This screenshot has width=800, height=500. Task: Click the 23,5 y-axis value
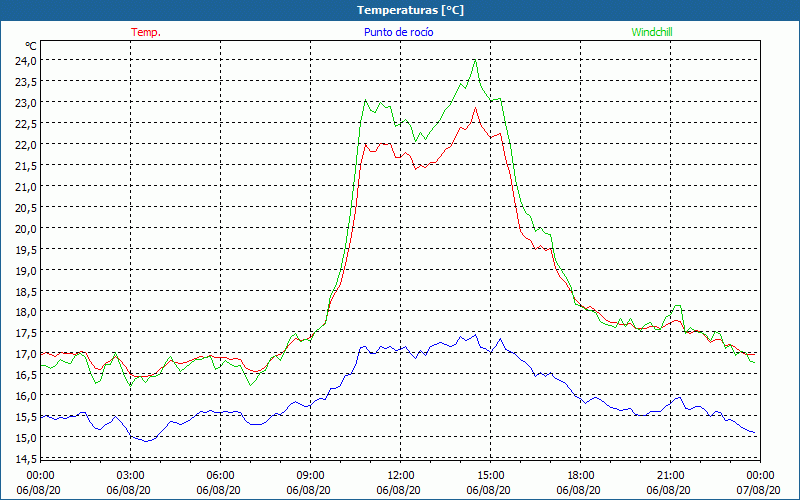pos(26,82)
